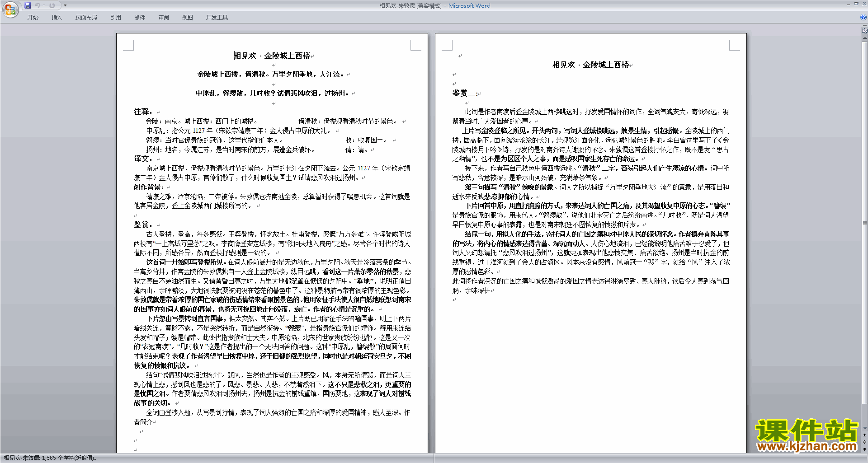
Task: Click the Redo icon in Quick Access Toolbar
Action: (x=52, y=5)
